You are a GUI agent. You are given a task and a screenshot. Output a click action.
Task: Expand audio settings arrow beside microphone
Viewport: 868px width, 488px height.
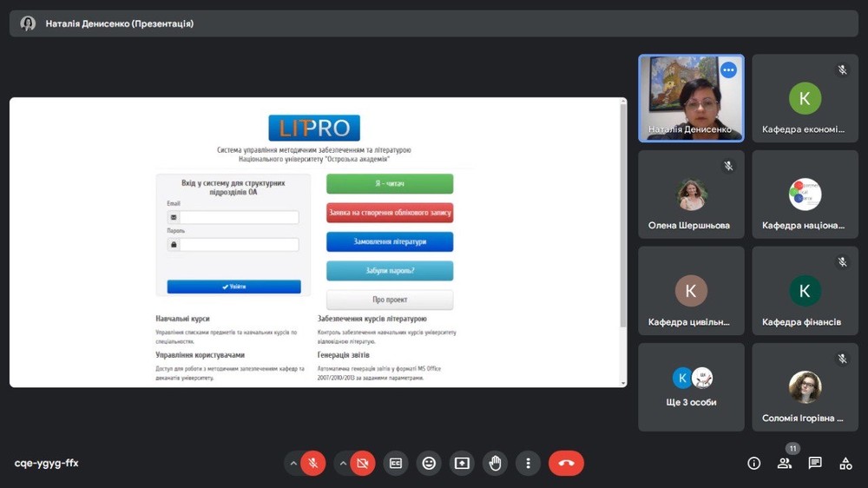tap(293, 463)
